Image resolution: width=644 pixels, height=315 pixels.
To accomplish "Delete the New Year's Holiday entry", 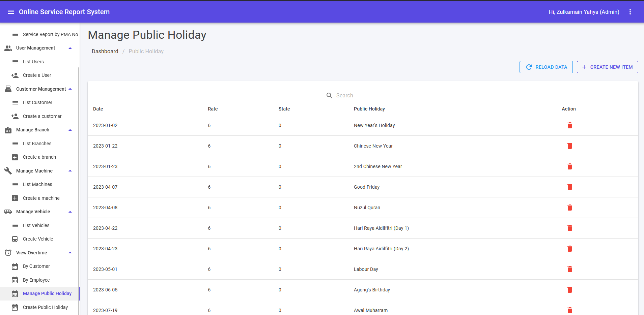I will click(x=570, y=125).
